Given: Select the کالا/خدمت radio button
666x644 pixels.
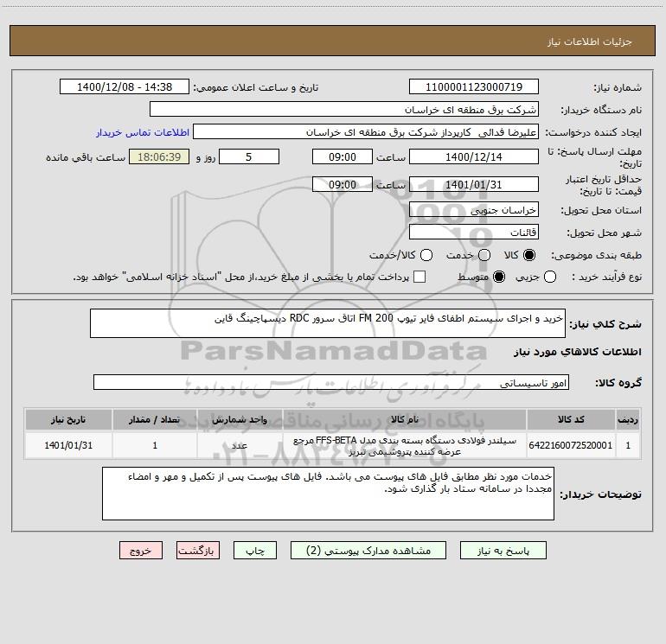Looking at the screenshot, I should [426, 255].
